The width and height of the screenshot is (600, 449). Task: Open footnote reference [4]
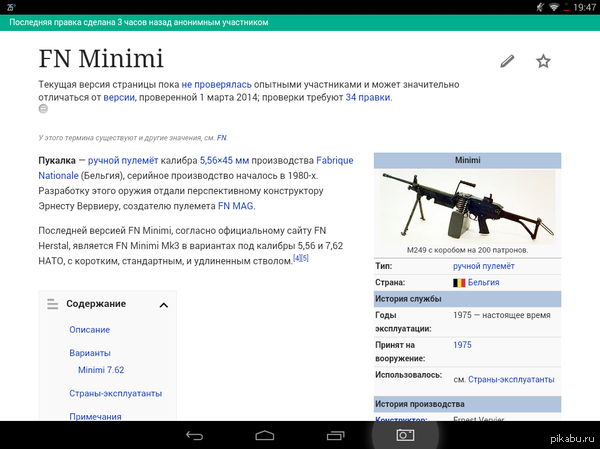[x=297, y=258]
